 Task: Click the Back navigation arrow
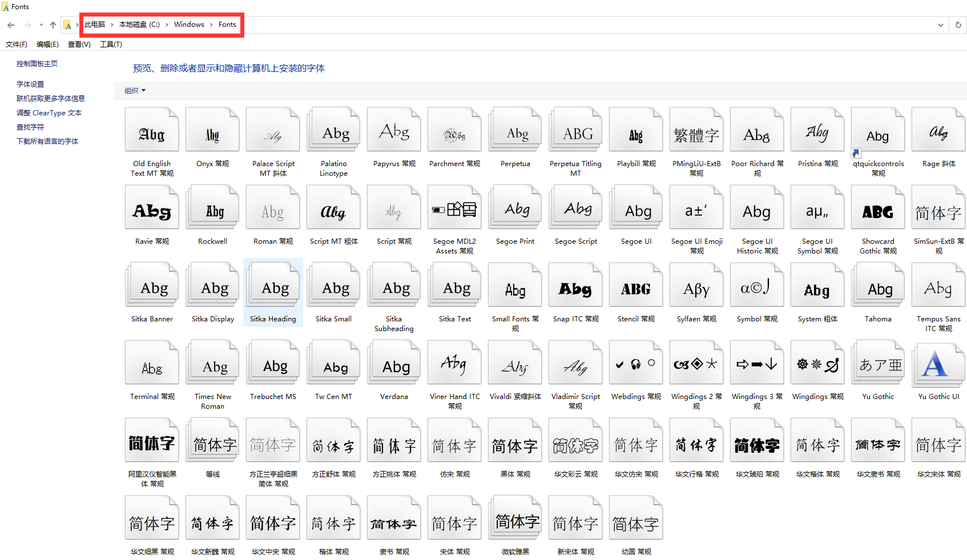[11, 25]
